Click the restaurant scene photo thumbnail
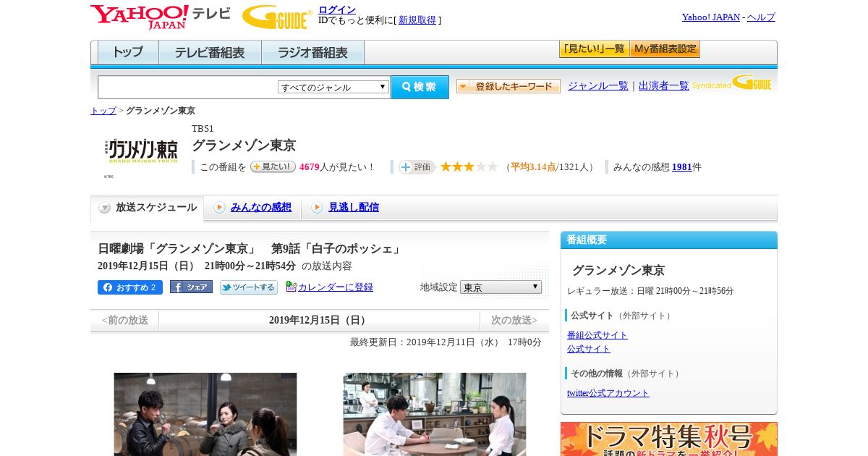 click(435, 414)
